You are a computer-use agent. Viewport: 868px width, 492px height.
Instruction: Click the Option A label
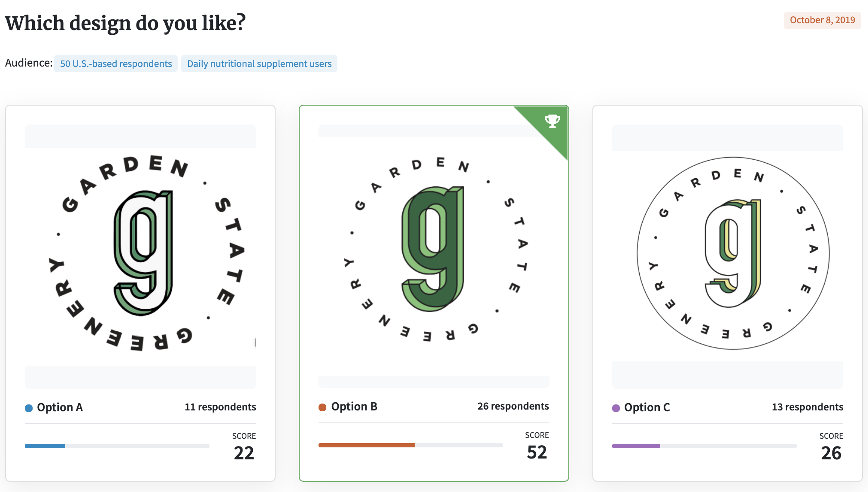point(60,407)
